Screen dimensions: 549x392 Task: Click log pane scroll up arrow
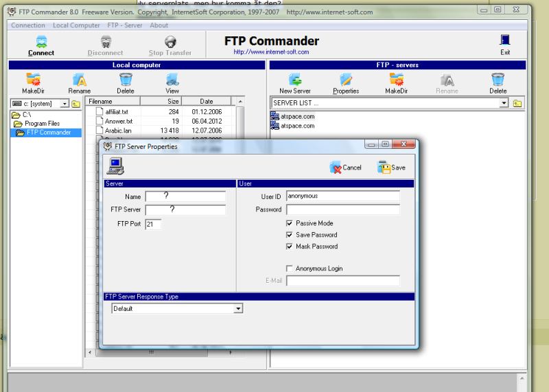pyautogui.click(x=522, y=378)
